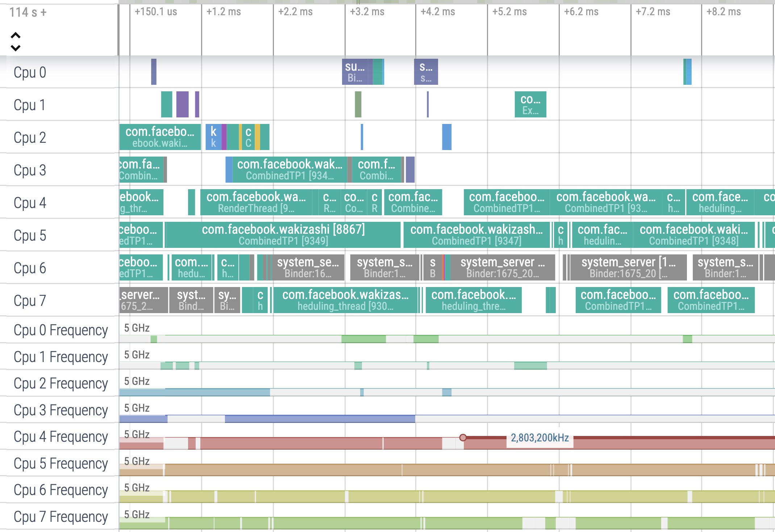Screen dimensions: 775x532
Task: Click the downward chevron expand arrow
Action: point(16,48)
